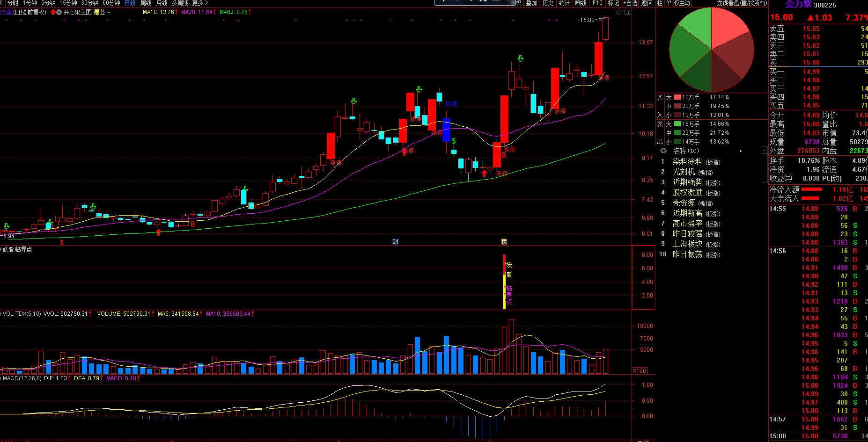
Task: Switch to the 60分钟 period tab
Action: click(x=111, y=3)
